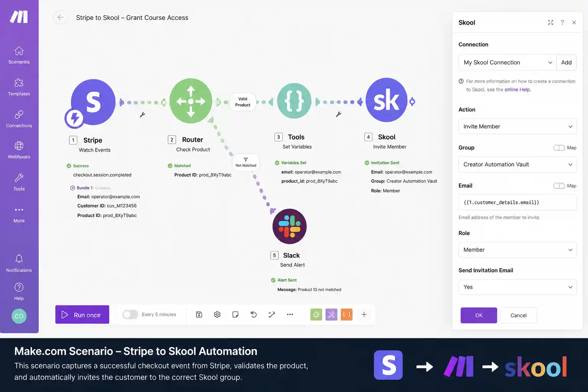This screenshot has height=392, width=588.
Task: Open the Router module circle
Action: tap(191, 101)
